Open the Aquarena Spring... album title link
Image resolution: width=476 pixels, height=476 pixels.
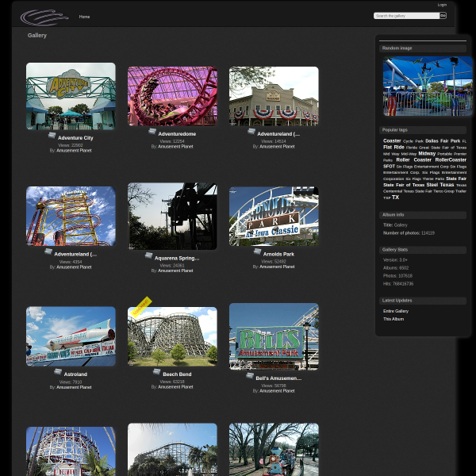(x=177, y=258)
